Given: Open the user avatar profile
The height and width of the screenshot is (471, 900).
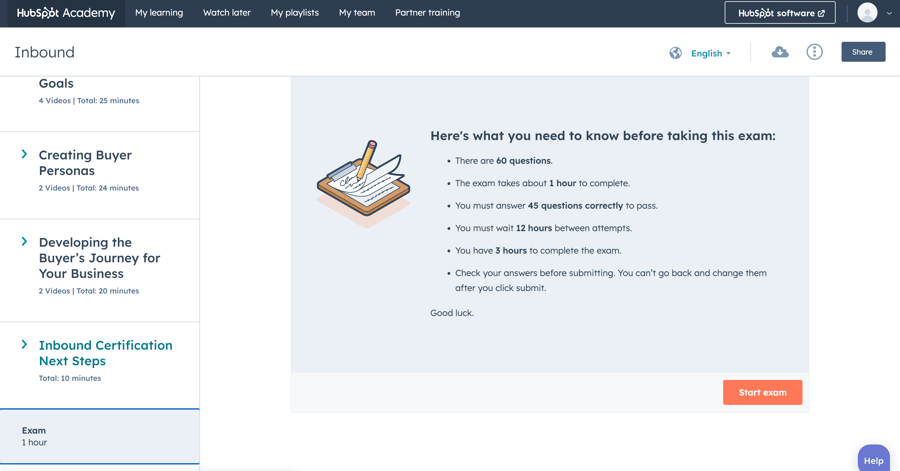Looking at the screenshot, I should pos(867,13).
